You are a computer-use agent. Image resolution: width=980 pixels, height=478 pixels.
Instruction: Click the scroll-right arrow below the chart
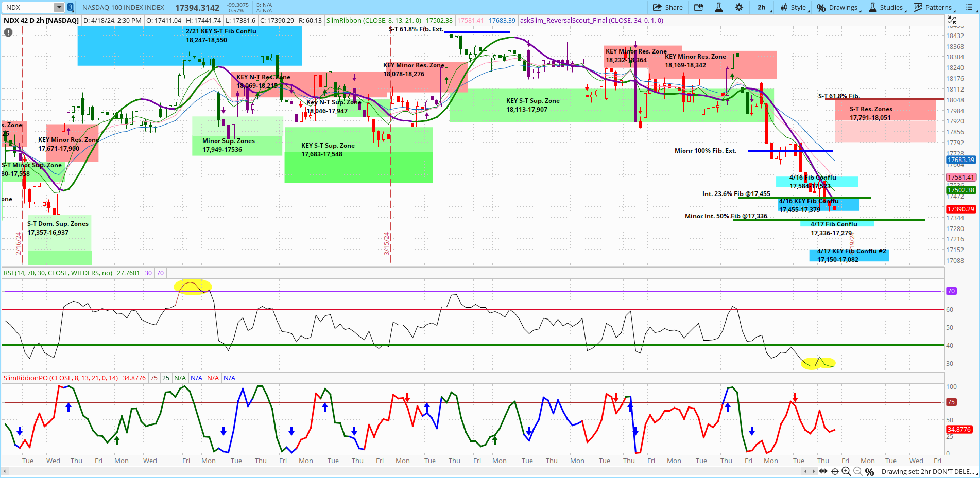coord(814,471)
